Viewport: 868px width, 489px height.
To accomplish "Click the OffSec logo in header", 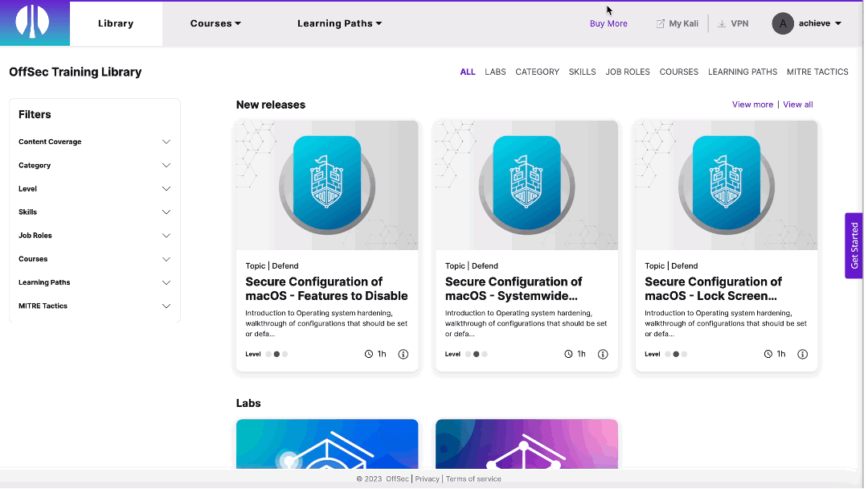I will [x=33, y=23].
